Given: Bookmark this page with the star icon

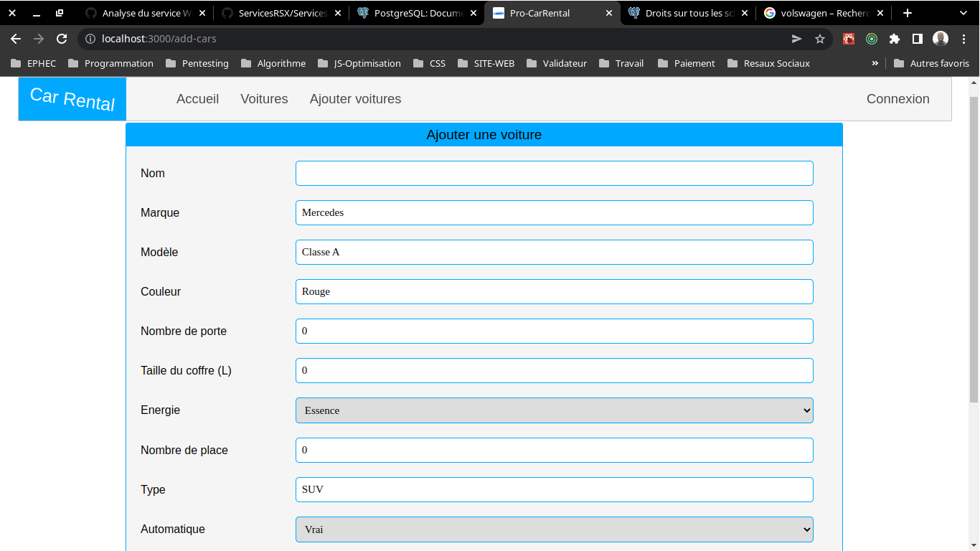Looking at the screenshot, I should click(820, 39).
